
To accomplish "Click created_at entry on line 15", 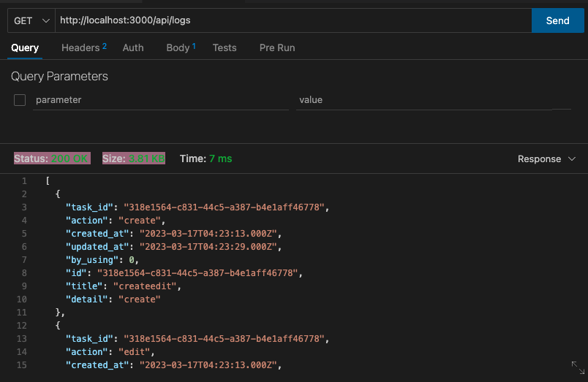I will (x=173, y=364).
